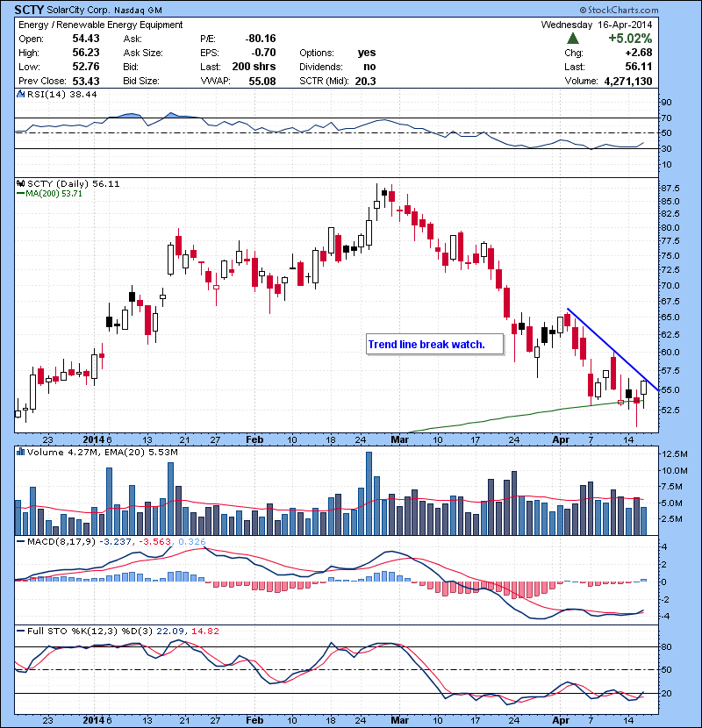
Task: Click the green up-triangle price change arrow
Action: tap(573, 39)
